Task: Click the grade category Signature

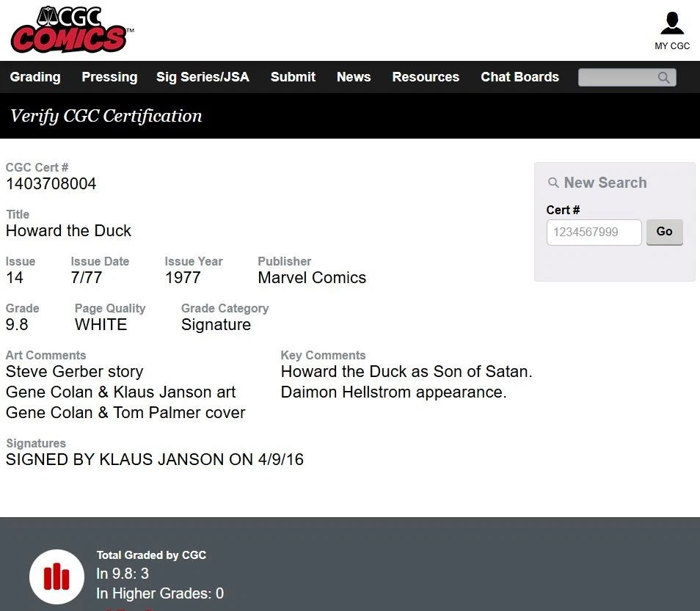Action: point(216,324)
